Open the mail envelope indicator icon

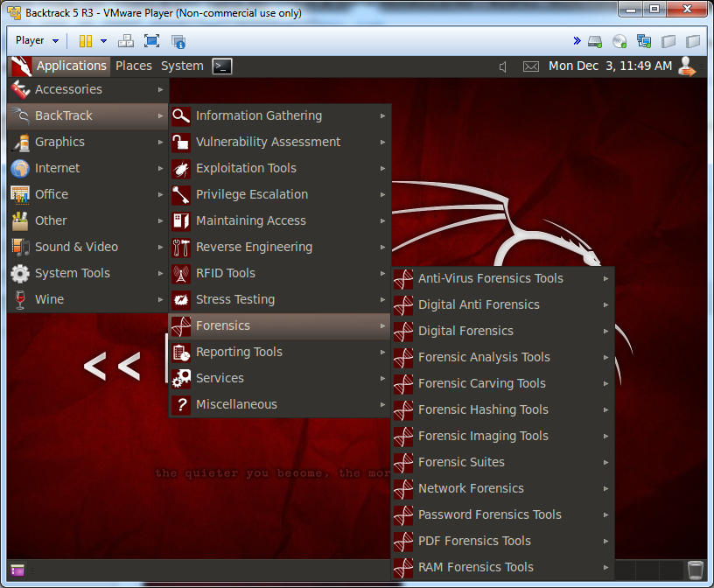530,66
